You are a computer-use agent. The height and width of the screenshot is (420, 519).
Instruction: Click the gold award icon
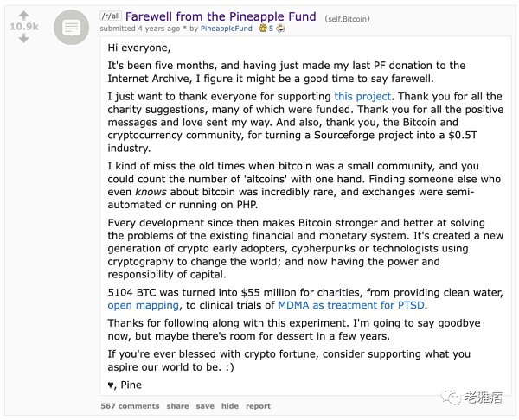tap(260, 29)
